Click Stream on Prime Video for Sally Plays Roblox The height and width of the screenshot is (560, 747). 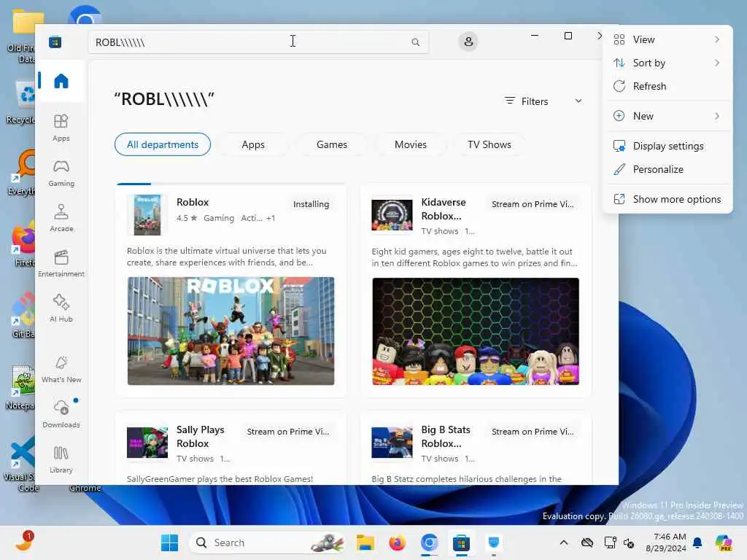point(287,432)
